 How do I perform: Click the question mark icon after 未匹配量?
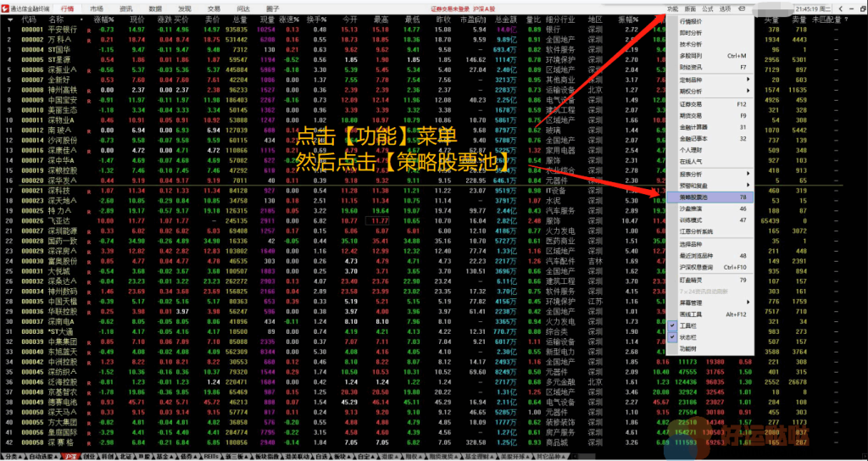(847, 19)
